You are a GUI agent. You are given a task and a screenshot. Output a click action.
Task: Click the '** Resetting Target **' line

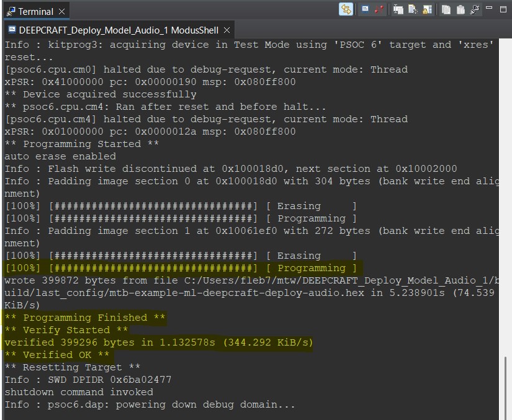(73, 367)
